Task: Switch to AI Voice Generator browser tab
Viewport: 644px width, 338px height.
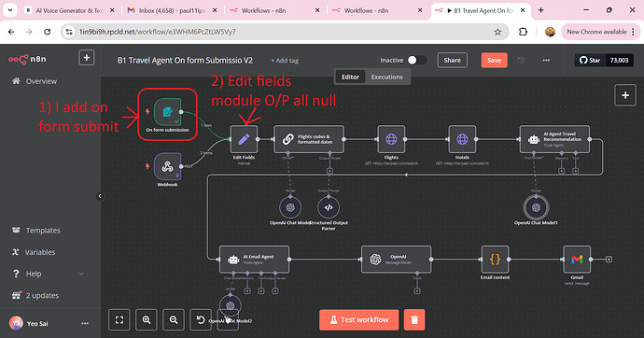Action: pyautogui.click(x=70, y=10)
